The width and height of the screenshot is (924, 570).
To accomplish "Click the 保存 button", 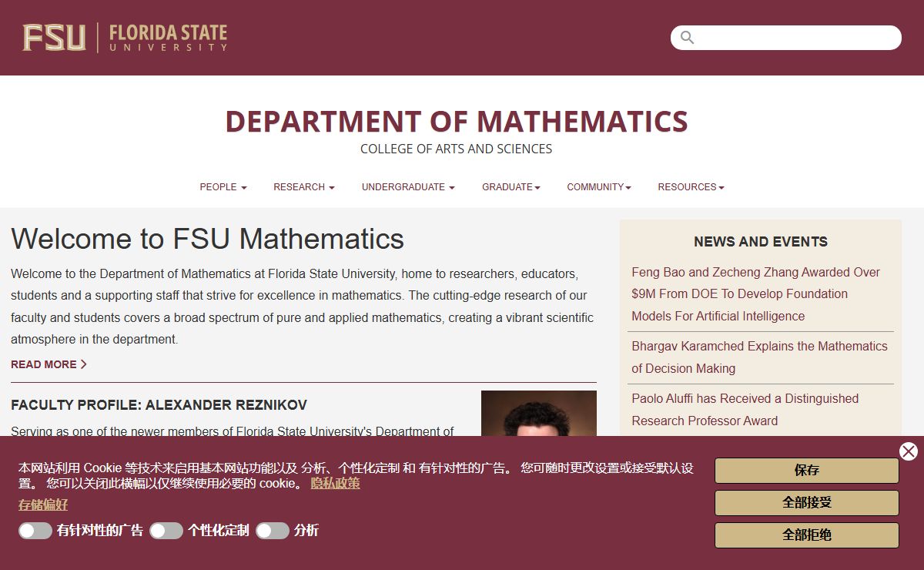I will (807, 471).
